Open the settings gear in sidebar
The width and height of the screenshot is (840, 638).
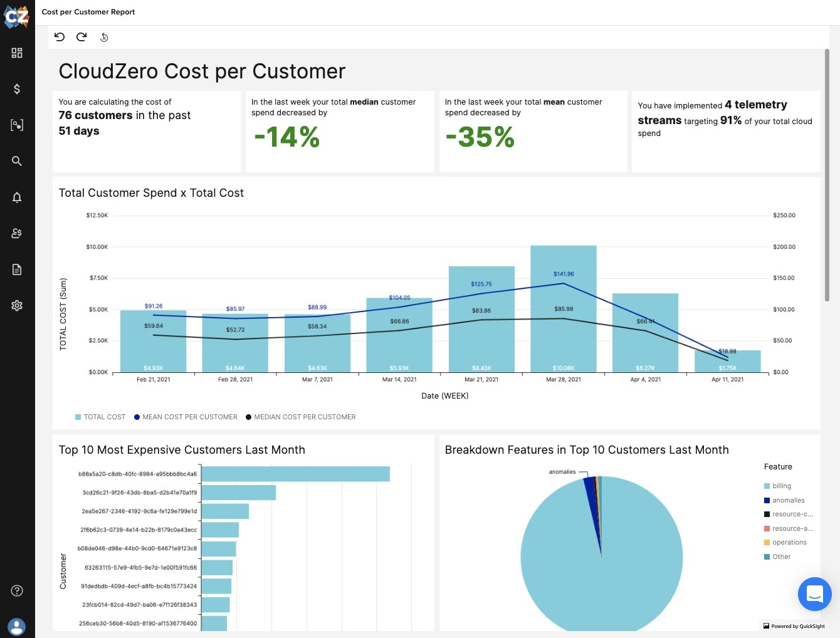tap(16, 305)
